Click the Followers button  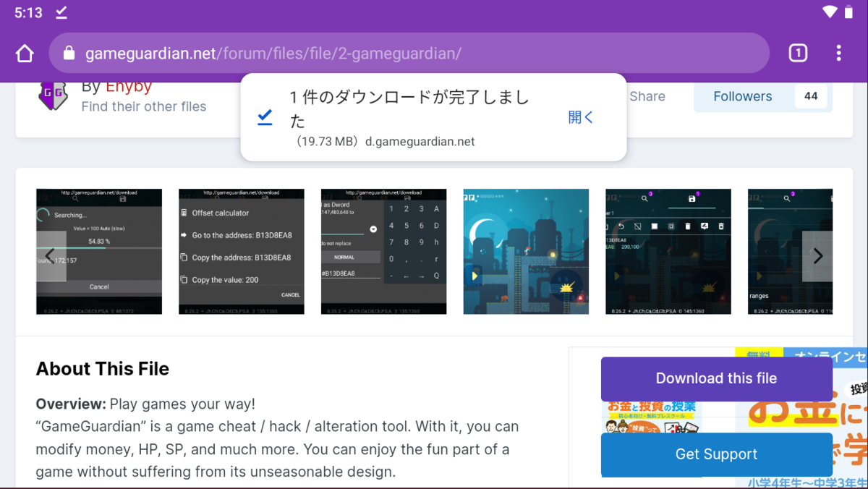(743, 96)
